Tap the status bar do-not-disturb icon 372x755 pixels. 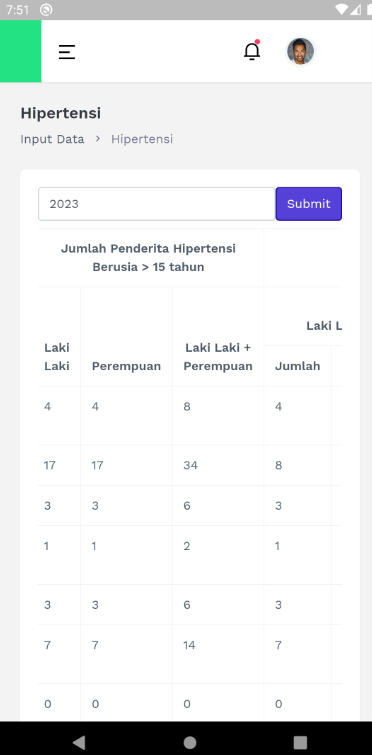[46, 10]
